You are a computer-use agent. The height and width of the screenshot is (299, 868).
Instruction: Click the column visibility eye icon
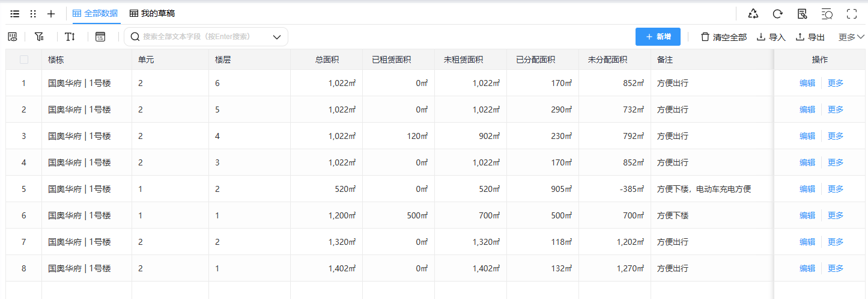click(12, 37)
